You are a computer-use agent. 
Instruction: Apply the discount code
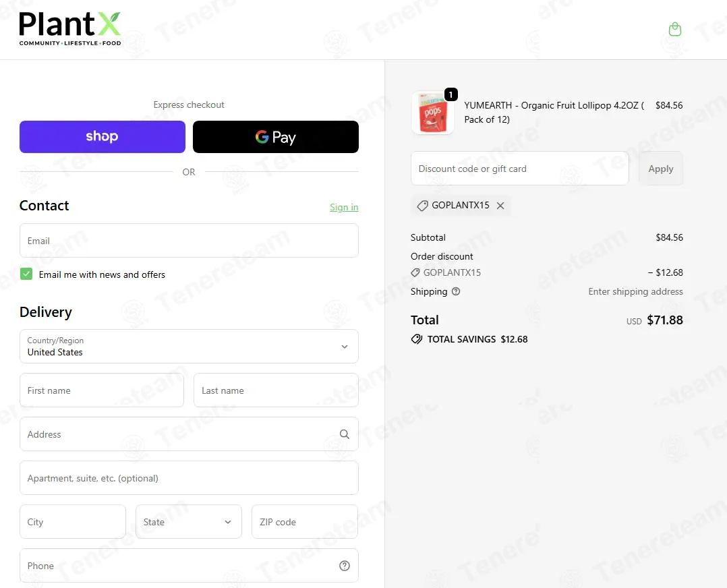(661, 169)
